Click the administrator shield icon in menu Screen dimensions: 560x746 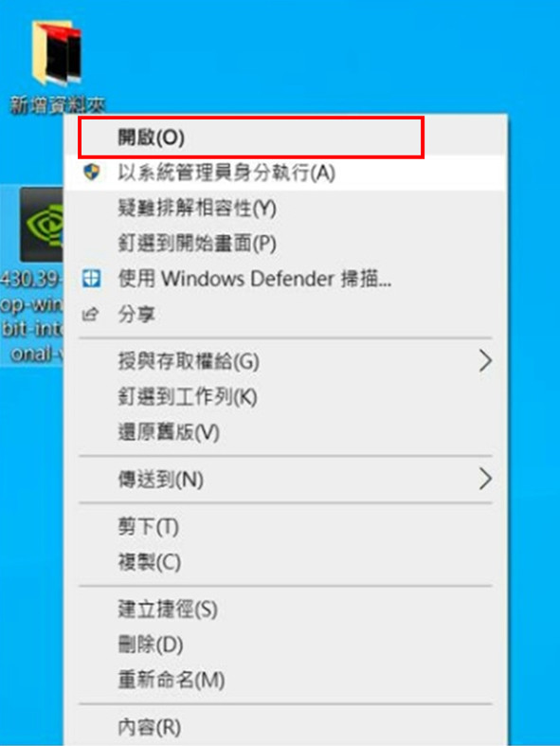click(x=91, y=172)
